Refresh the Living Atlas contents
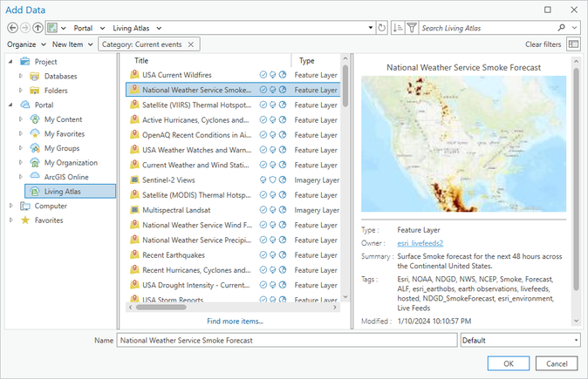 click(382, 28)
